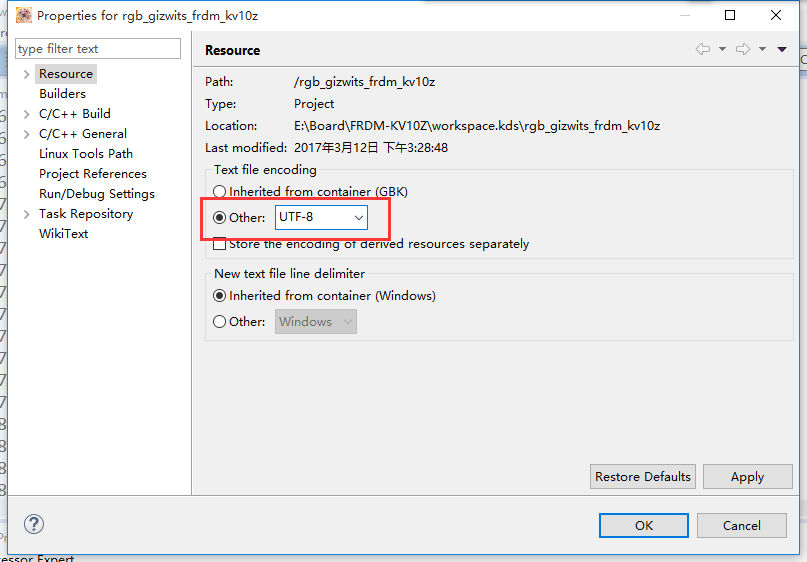This screenshot has height=562, width=807.
Task: Click Restore Defaults button
Action: coord(643,477)
